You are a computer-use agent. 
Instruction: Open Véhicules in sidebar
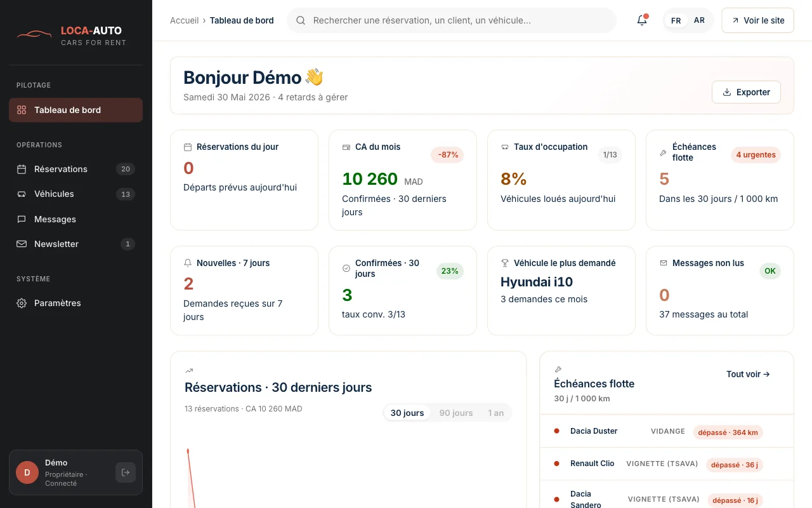click(75, 194)
